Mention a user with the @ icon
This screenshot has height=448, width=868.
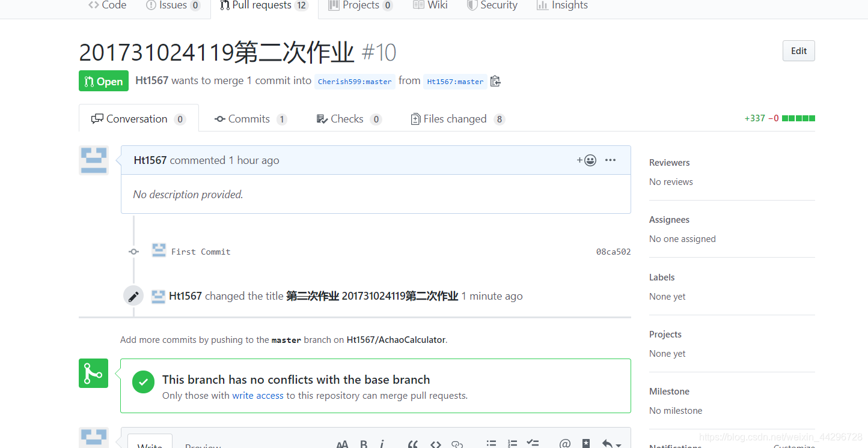[565, 443]
